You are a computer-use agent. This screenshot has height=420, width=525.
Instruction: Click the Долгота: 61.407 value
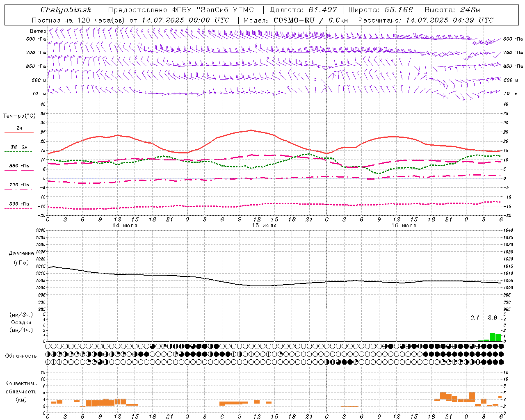coord(303,10)
